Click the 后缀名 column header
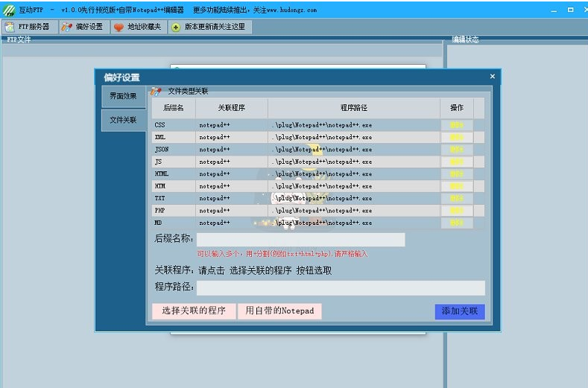588x388 pixels. (x=174, y=108)
